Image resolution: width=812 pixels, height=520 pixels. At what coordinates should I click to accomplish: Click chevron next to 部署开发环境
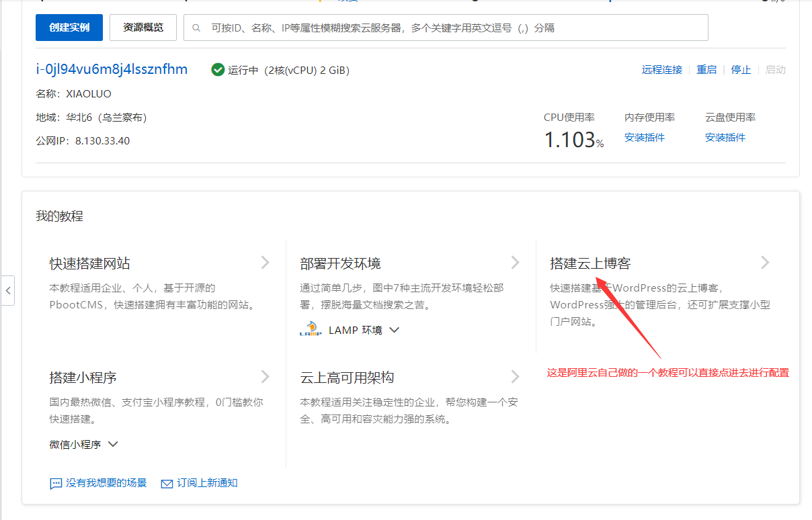[516, 263]
